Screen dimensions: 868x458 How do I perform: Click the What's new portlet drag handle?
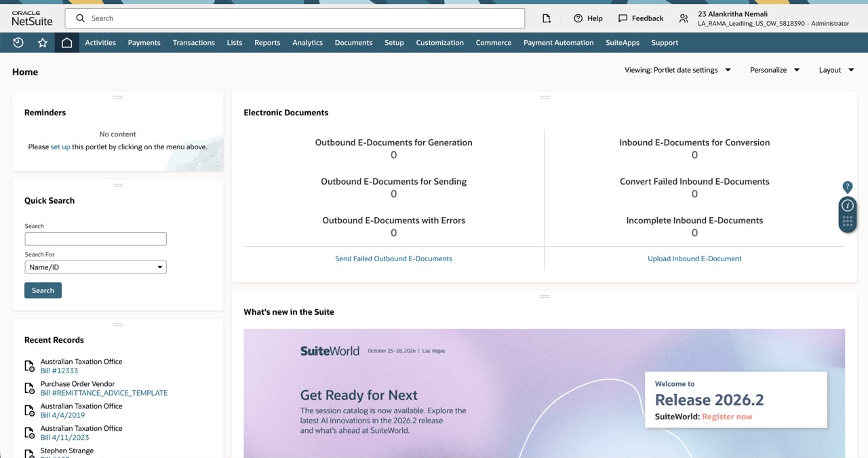[545, 296]
